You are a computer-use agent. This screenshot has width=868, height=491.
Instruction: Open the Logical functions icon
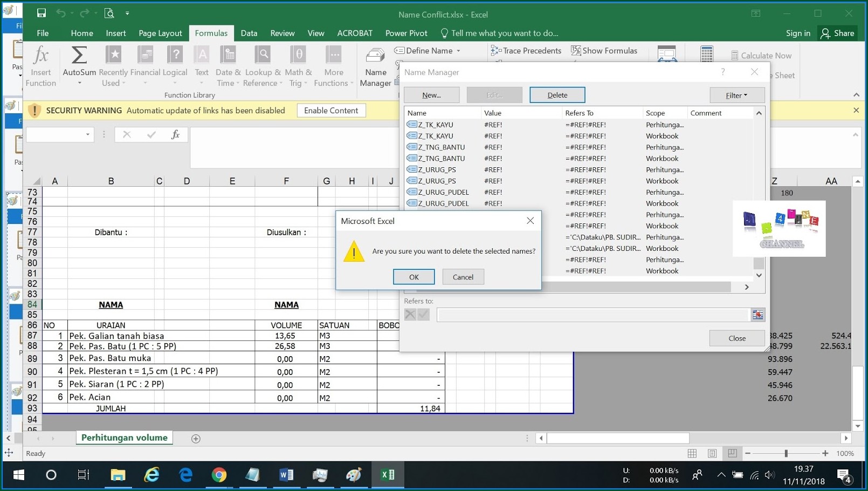point(175,55)
